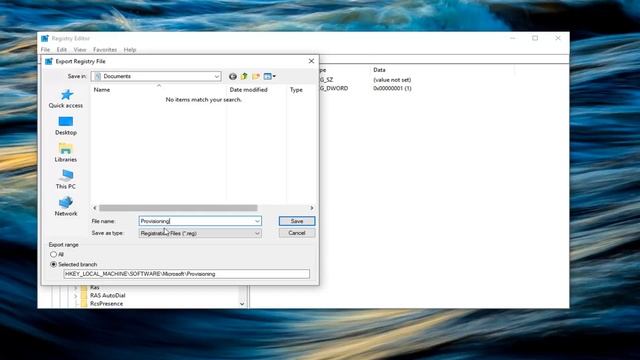
Task: Close the Export Registry File dialog
Action: [311, 61]
